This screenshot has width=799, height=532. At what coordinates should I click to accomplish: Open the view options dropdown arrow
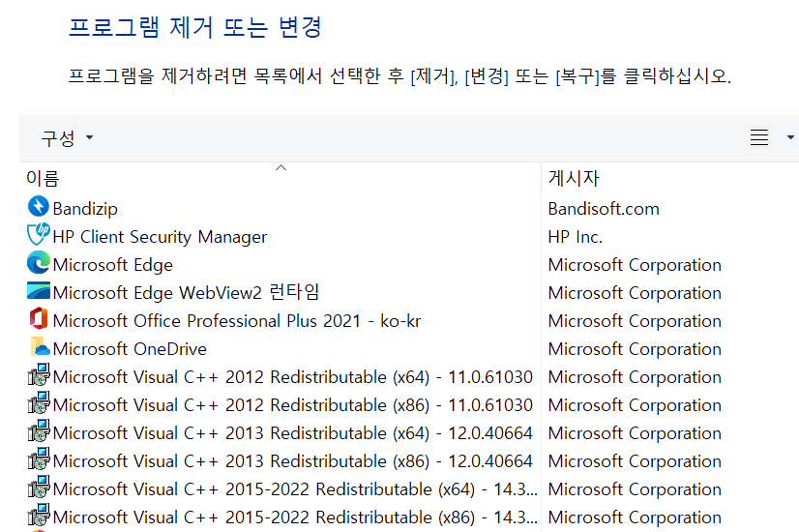coord(790,137)
